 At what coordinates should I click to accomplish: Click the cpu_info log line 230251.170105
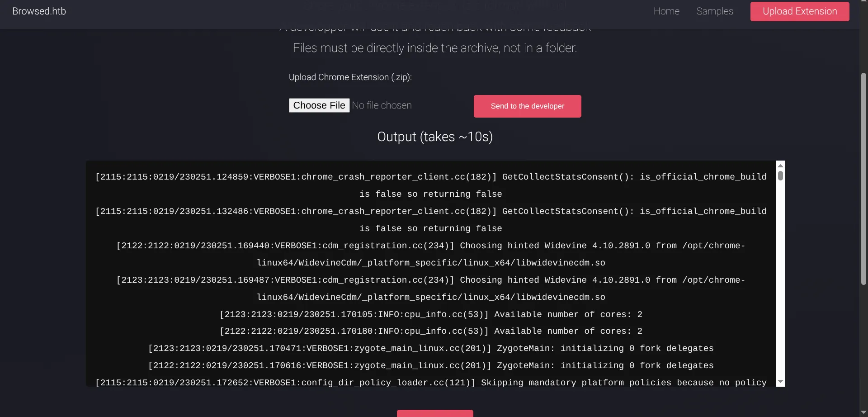click(x=431, y=314)
